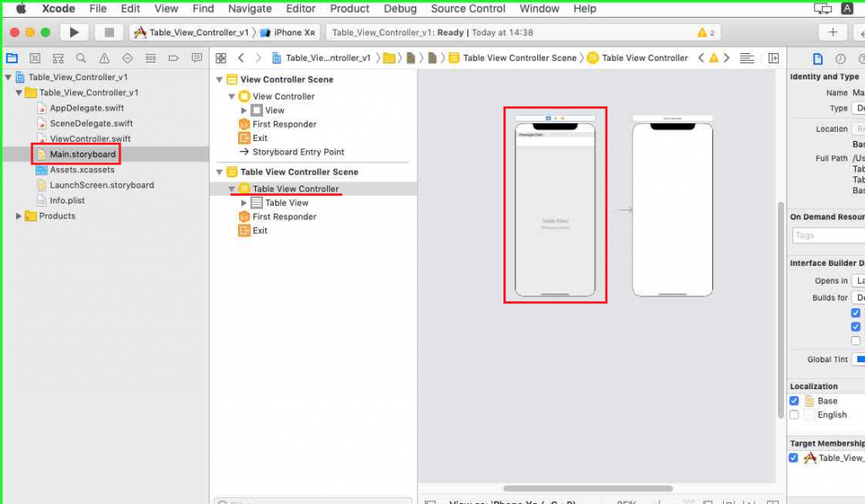This screenshot has width=865, height=504.
Task: Click Table View Controller Scene in jump bar
Action: tap(513, 58)
